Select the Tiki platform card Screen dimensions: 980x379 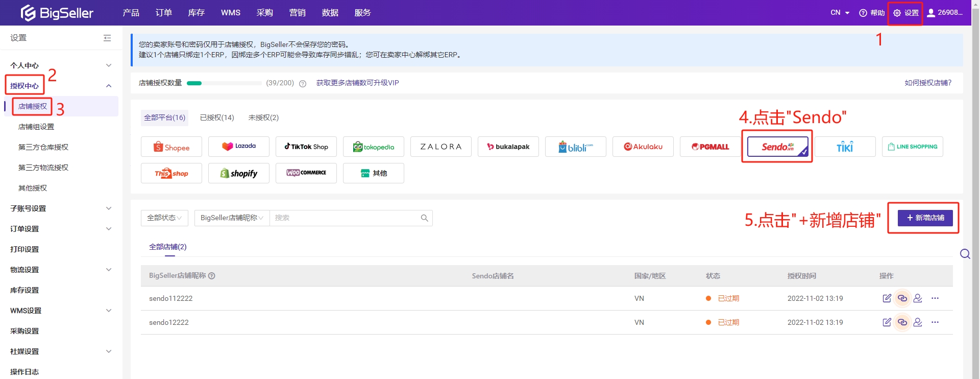(x=845, y=147)
